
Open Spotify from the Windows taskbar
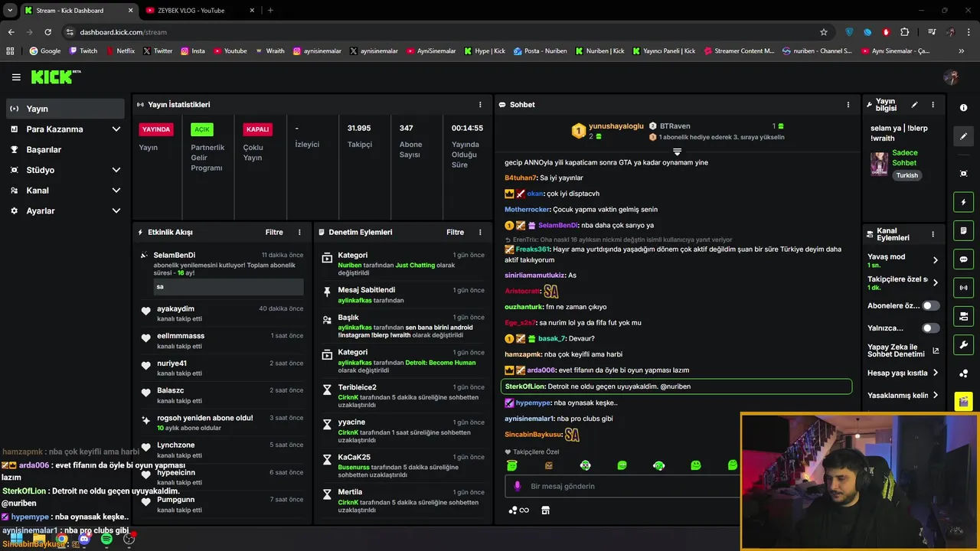(x=106, y=539)
